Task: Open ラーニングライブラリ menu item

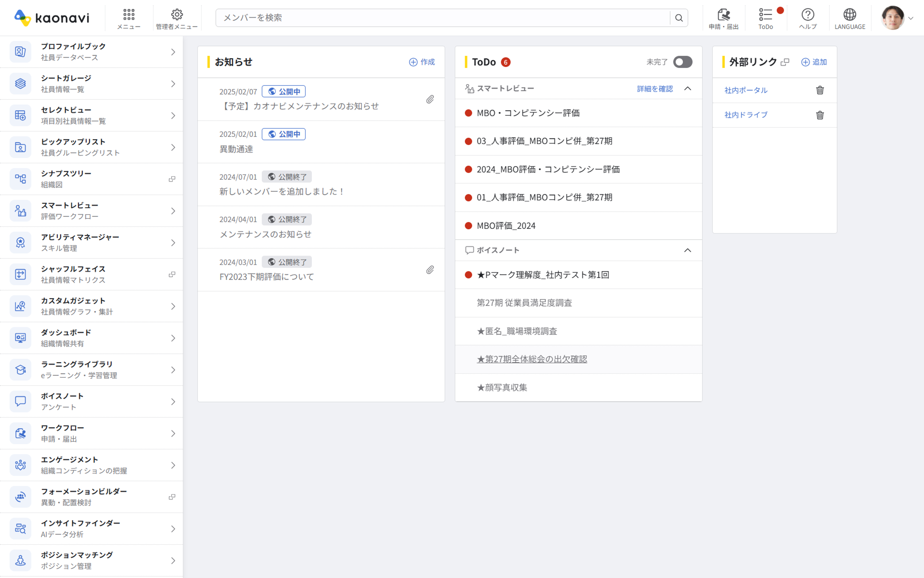Action: tap(91, 370)
